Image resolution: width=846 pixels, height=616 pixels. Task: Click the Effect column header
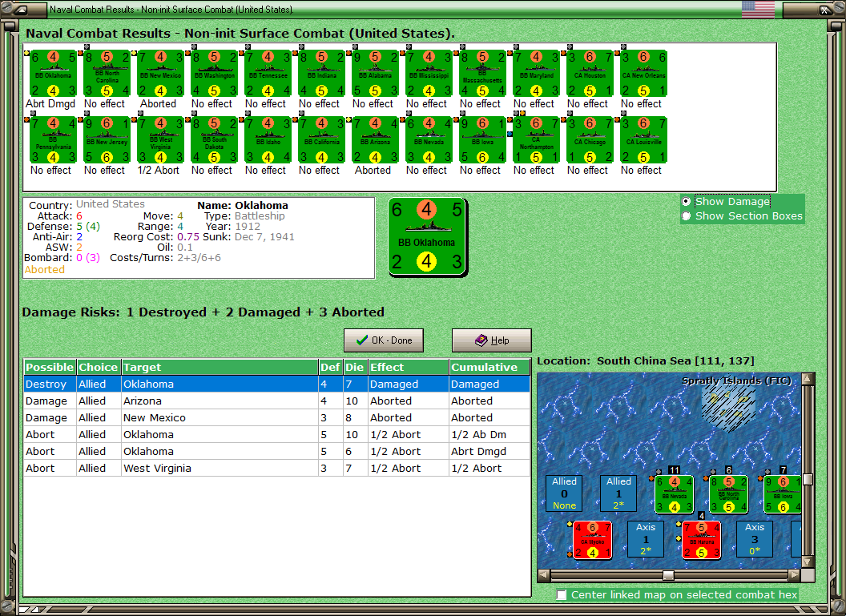pos(409,368)
